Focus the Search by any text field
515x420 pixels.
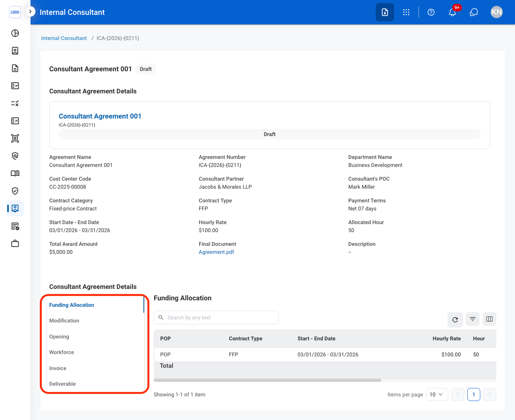point(216,317)
